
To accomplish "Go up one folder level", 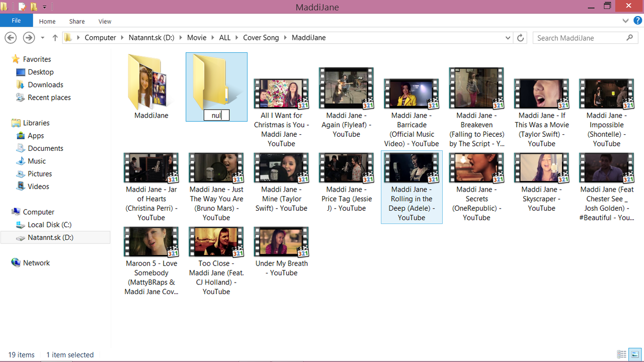I will click(x=55, y=38).
